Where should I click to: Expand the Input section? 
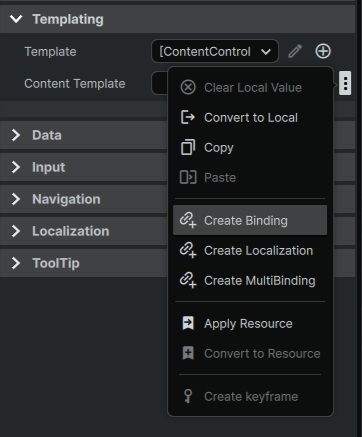pos(16,167)
